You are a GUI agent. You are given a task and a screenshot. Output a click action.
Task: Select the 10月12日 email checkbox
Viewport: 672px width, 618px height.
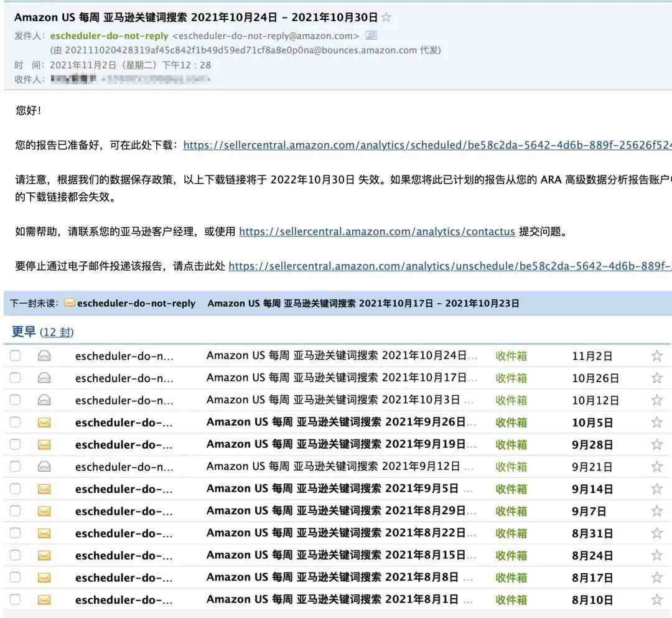pyautogui.click(x=15, y=400)
